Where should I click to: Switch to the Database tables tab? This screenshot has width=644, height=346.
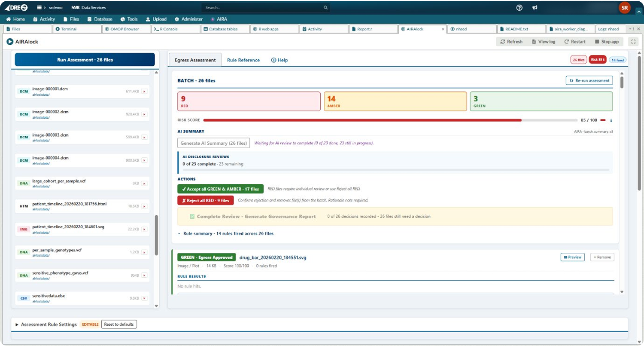[225, 29]
